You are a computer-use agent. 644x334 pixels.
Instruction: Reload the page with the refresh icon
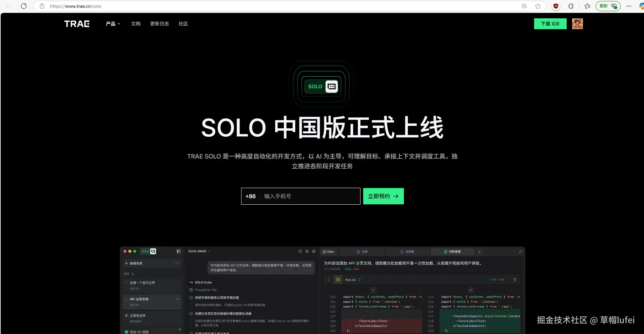tap(24, 6)
